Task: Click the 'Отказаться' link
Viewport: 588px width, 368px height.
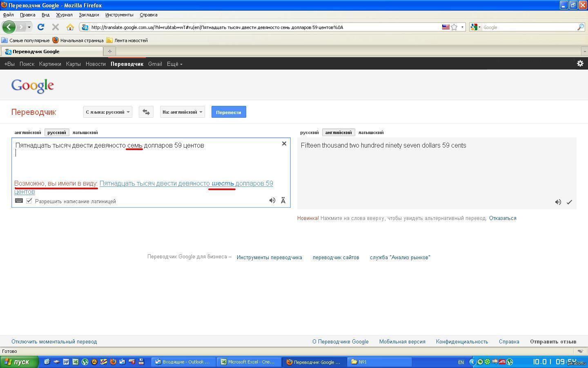Action: pos(503,218)
